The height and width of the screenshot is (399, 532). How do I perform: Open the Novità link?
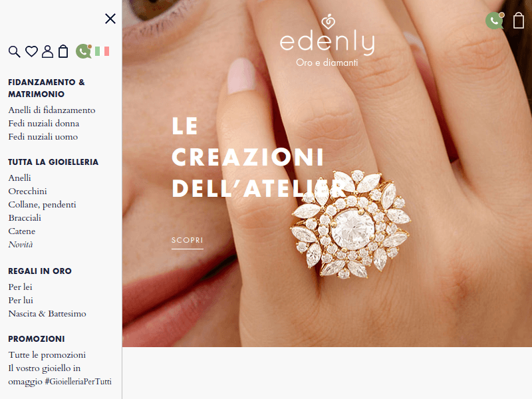(21, 245)
